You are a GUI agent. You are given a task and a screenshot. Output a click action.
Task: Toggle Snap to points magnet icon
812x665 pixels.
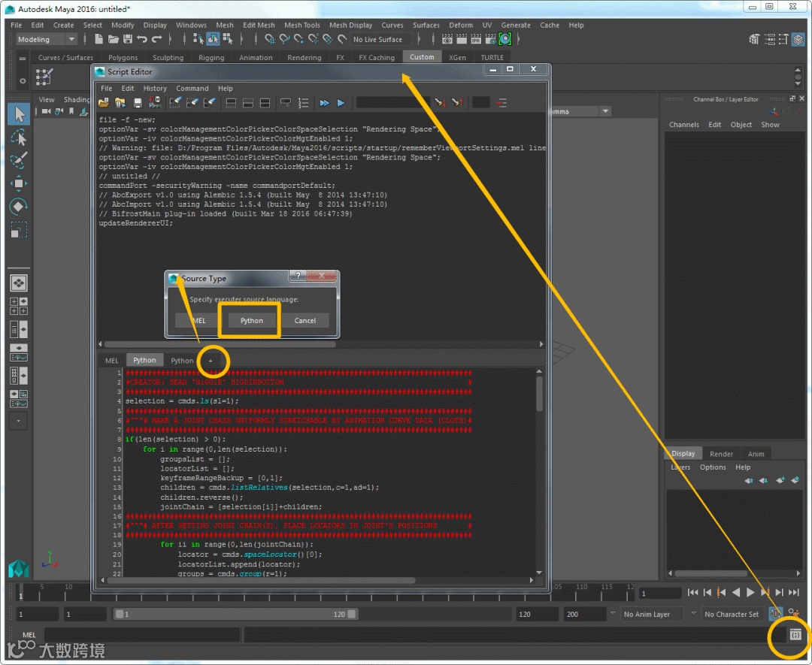tap(298, 39)
